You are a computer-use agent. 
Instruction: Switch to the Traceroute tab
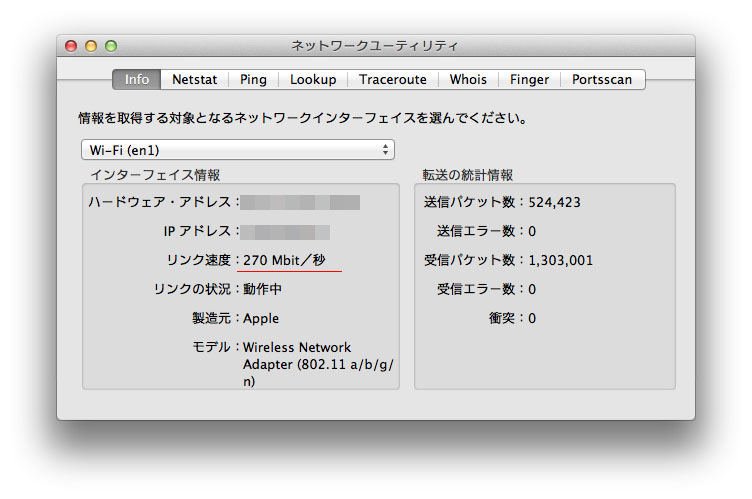(393, 80)
